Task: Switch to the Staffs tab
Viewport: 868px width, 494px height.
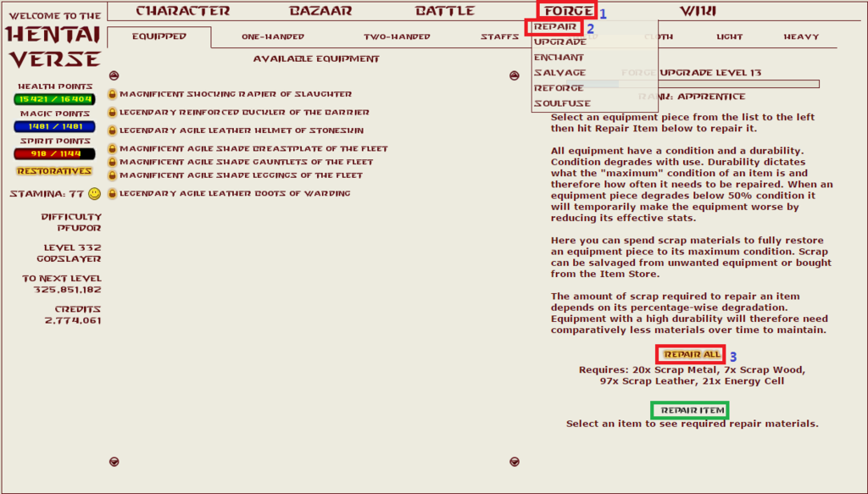Action: click(x=499, y=36)
